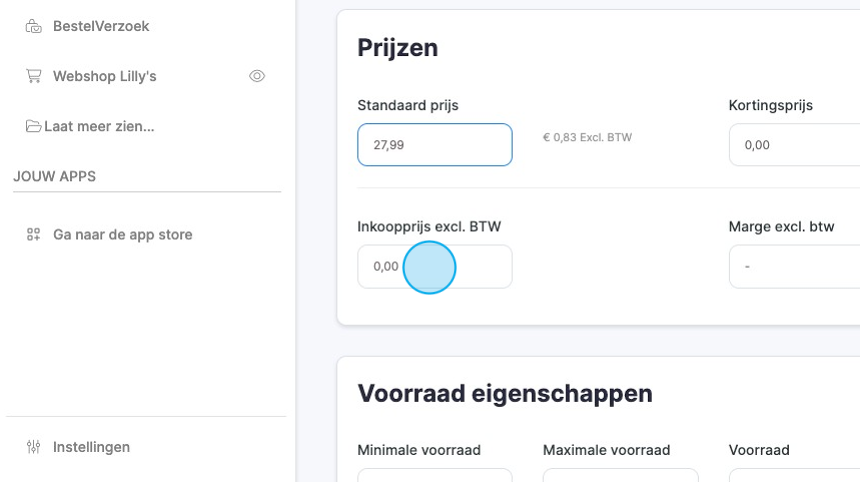Click the folder icon before Laat meer zien

pyautogui.click(x=34, y=126)
